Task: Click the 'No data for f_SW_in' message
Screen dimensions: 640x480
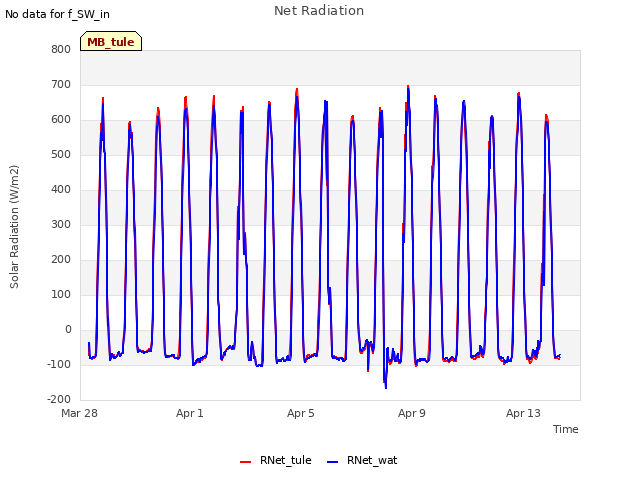Action: pyautogui.click(x=57, y=14)
